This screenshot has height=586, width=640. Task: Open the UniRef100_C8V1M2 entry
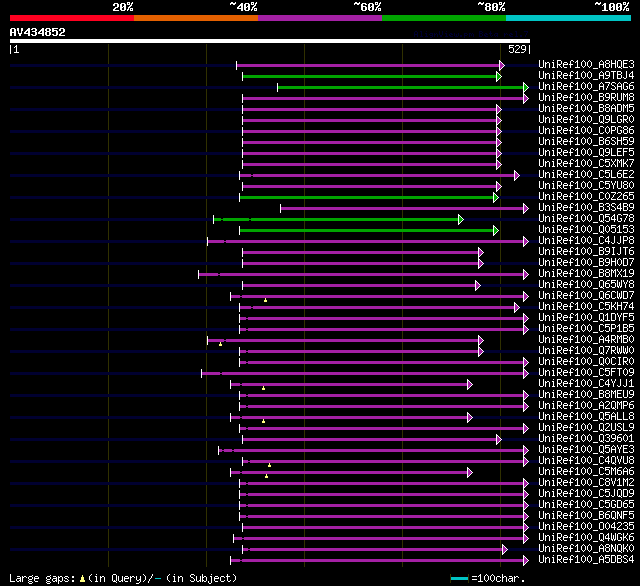coord(586,483)
